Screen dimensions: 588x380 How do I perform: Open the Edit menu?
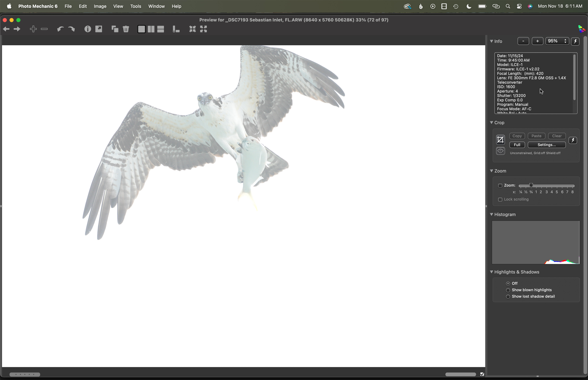[83, 6]
